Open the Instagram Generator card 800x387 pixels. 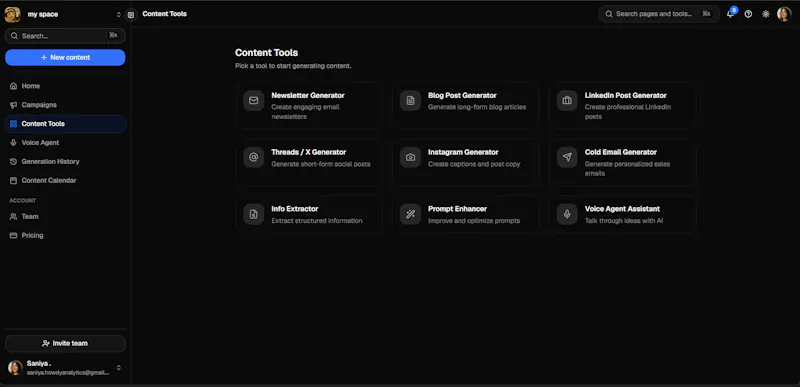465,163
